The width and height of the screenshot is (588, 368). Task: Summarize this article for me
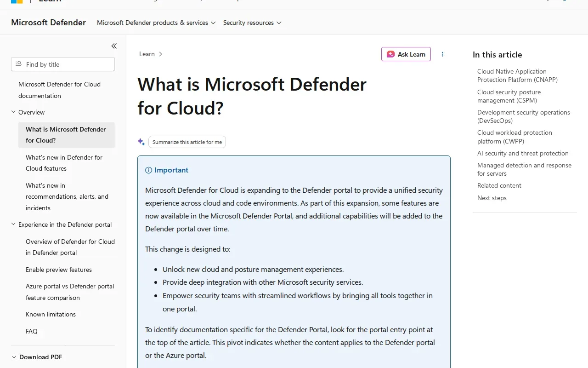187,142
